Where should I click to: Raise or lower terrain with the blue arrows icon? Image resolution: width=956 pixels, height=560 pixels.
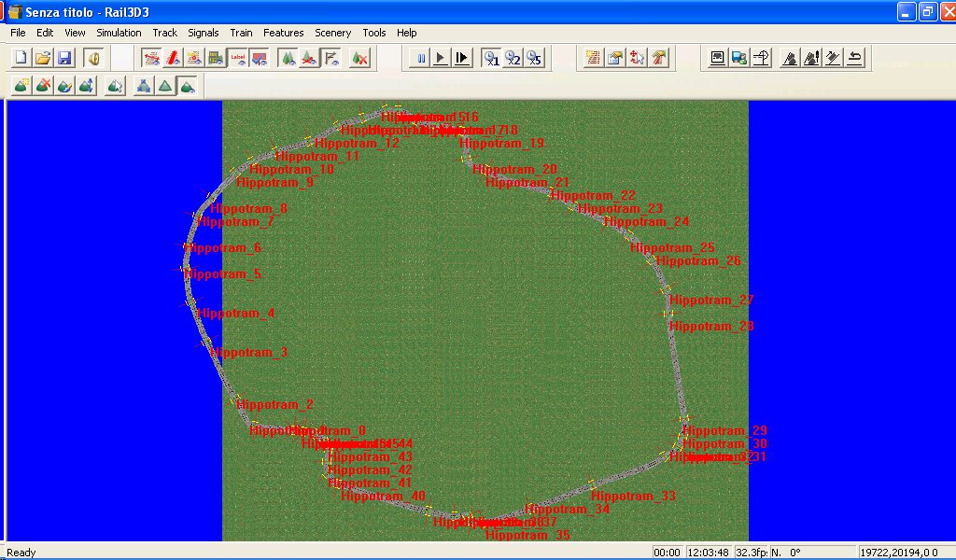87,86
